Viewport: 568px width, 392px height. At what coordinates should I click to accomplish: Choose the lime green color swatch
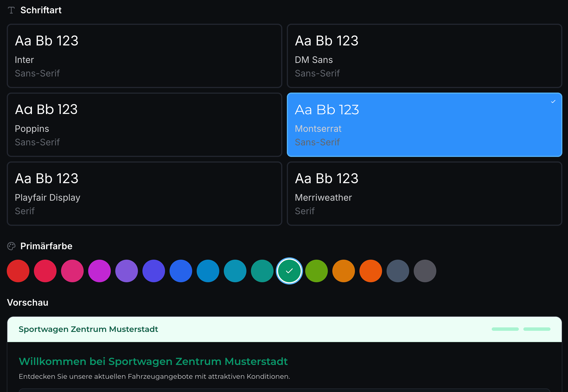coord(317,271)
